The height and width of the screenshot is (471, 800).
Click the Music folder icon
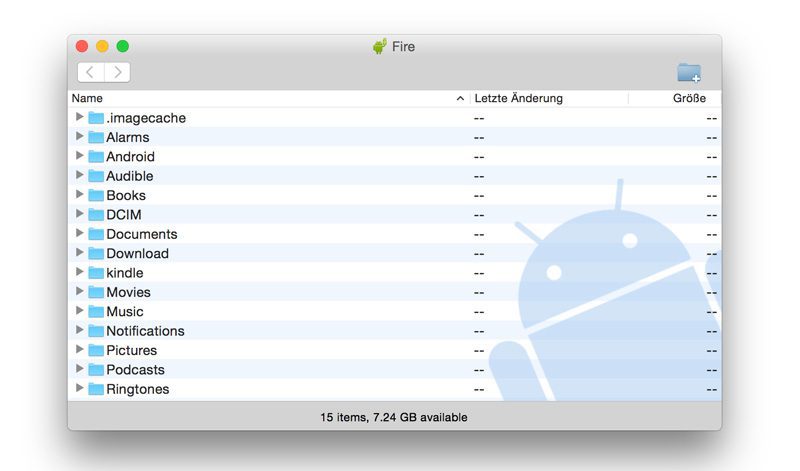tap(96, 312)
